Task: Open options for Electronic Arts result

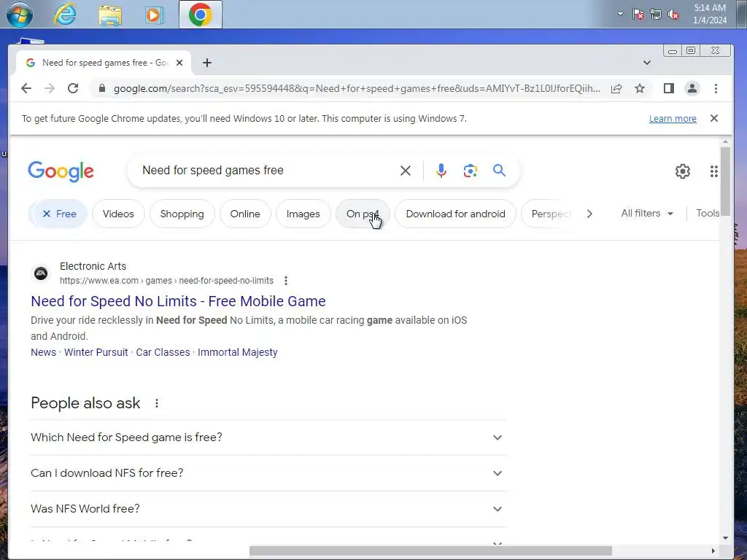Action: [x=286, y=281]
